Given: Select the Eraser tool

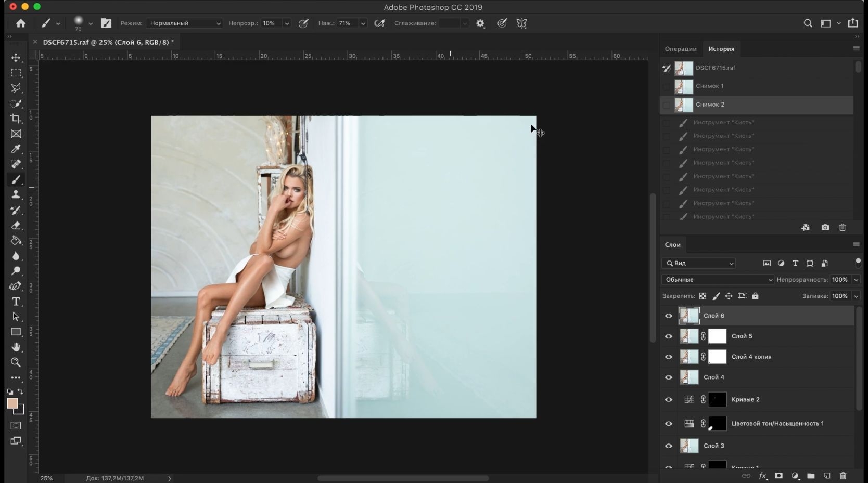Looking at the screenshot, I should (x=16, y=225).
